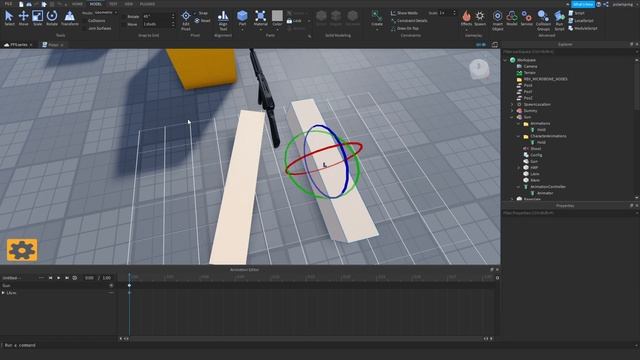The height and width of the screenshot is (360, 640).
Task: Toggle the Join Surfaces checkbox
Action: [x=84, y=29]
